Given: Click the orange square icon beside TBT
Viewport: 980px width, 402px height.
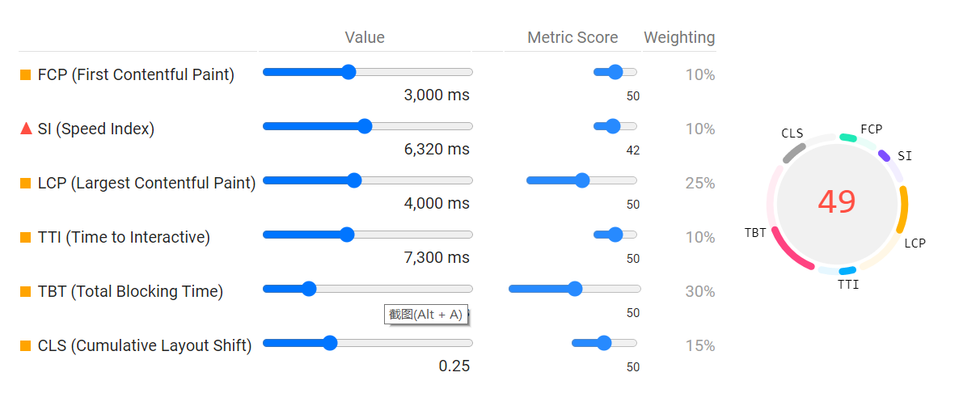Looking at the screenshot, I should pos(26,292).
